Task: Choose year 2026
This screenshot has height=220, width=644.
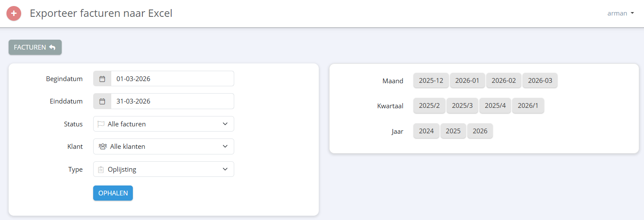Action: 480,131
